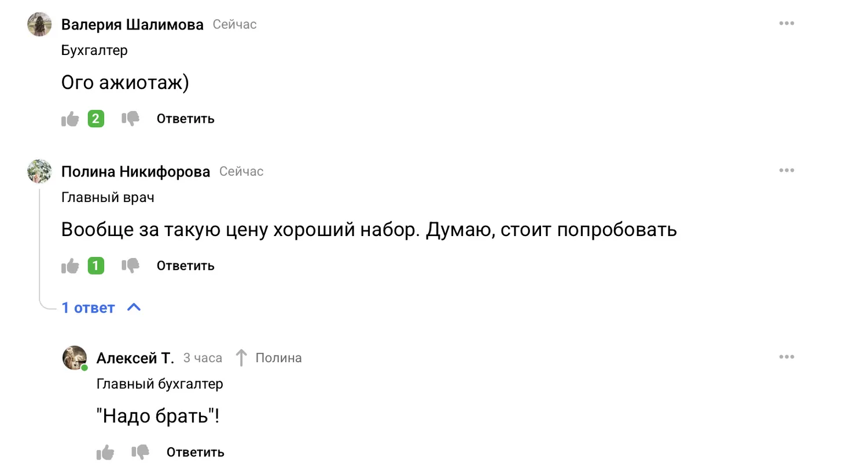Like Полина Никифорова's comment with thumbs up
Viewport: 868px width, 471px height.
(70, 266)
